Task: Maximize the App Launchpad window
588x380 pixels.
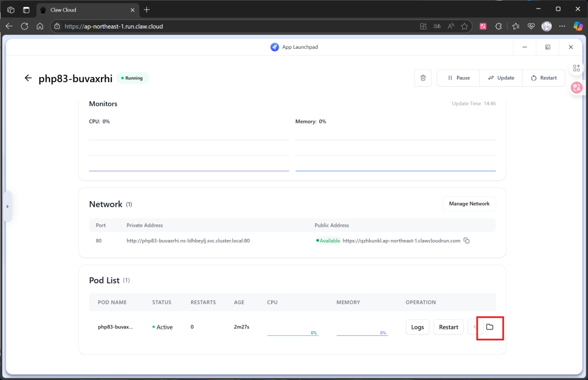Action: point(547,47)
